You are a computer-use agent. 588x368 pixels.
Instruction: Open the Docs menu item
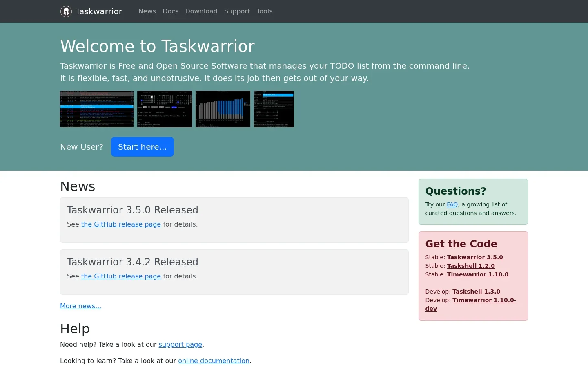coord(170,11)
